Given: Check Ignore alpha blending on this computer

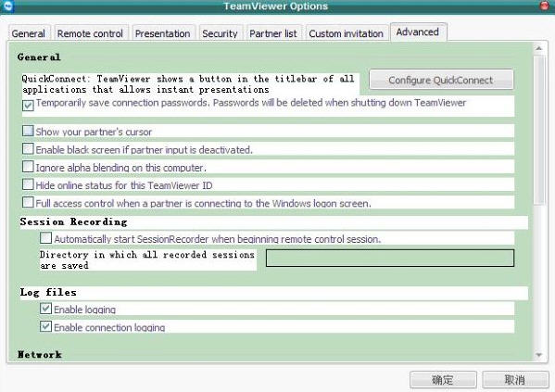Looking at the screenshot, I should (x=28, y=167).
